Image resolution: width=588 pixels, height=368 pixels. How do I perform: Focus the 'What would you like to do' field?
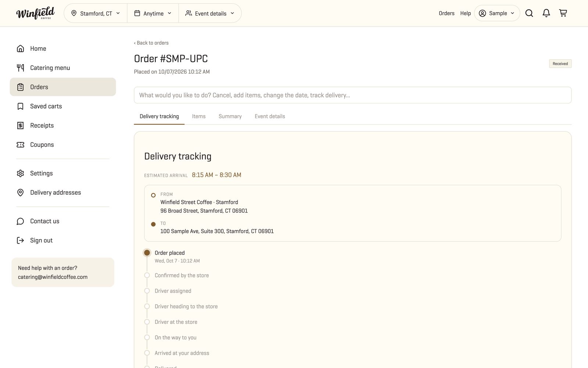coord(352,95)
